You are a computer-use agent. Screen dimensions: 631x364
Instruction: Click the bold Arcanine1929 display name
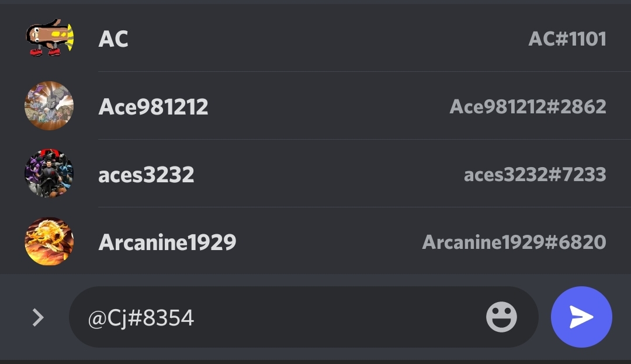pos(168,242)
